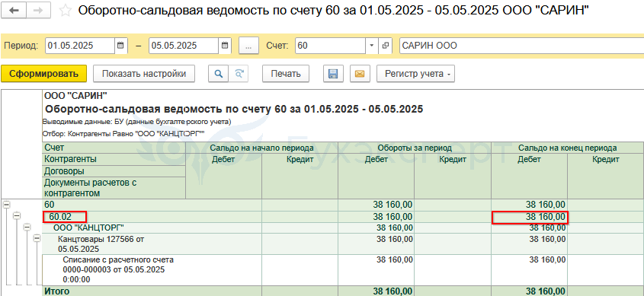Click Выводимые данные: БУ line
The height and width of the screenshot is (296, 644).
pyautogui.click(x=136, y=122)
